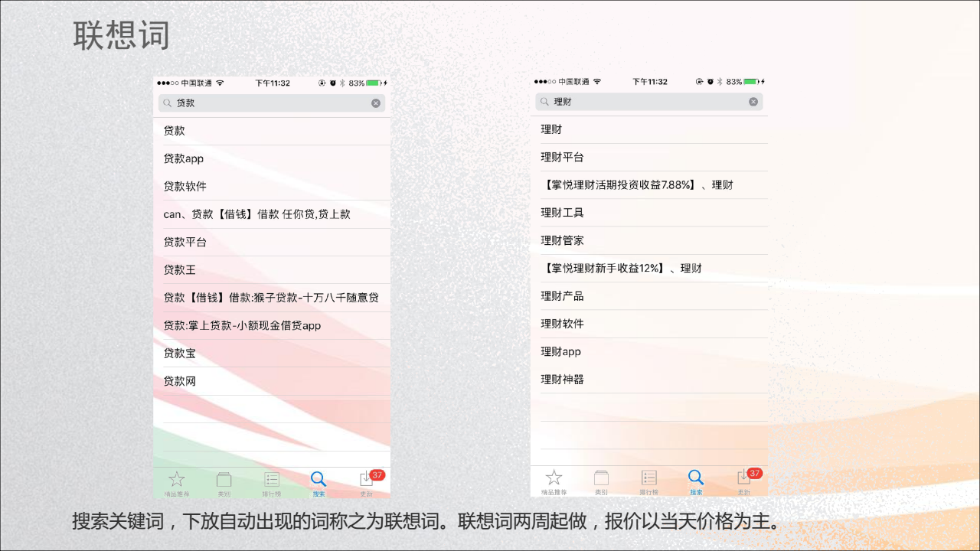Click into the 贷款 search input field
This screenshot has width=980, height=551.
[x=268, y=103]
